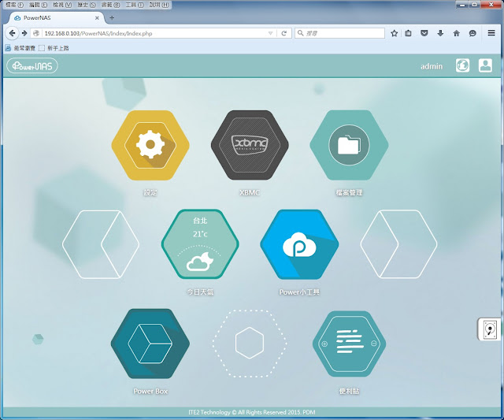The width and height of the screenshot is (504, 420).
Task: Select the PowerNAS browser tab
Action: tap(56, 18)
